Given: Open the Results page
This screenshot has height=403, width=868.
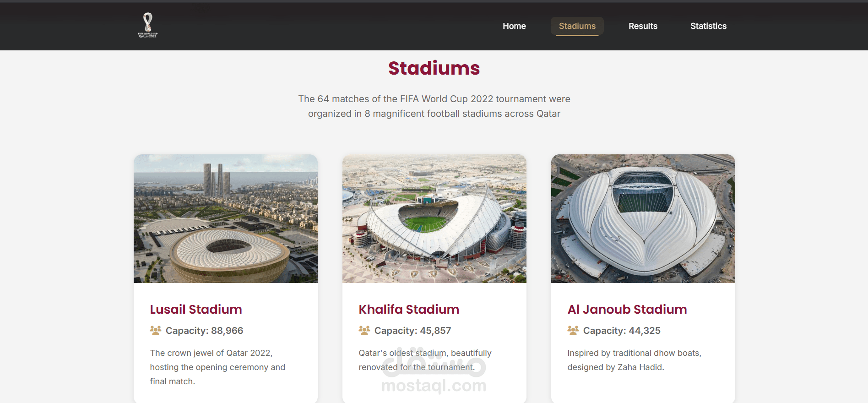Looking at the screenshot, I should (643, 26).
